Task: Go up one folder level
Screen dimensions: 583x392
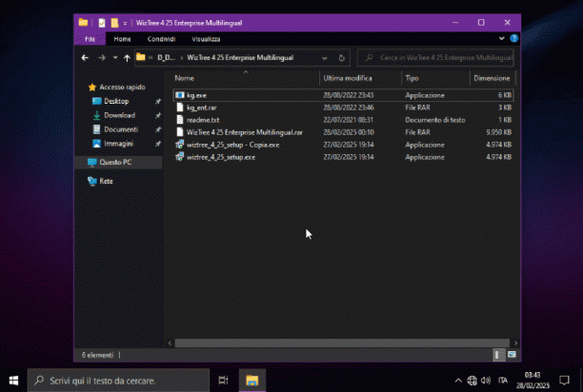Action: pos(127,58)
